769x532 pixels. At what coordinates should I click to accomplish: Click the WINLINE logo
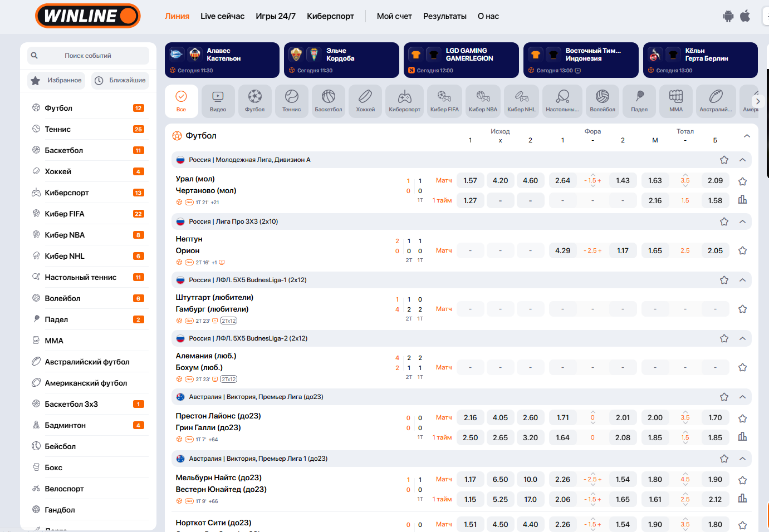[x=88, y=16]
